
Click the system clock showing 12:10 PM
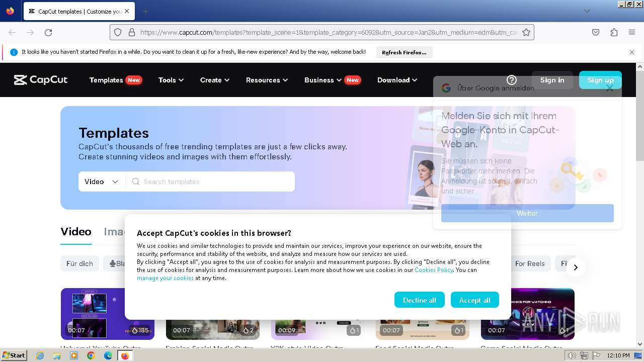tap(618, 355)
